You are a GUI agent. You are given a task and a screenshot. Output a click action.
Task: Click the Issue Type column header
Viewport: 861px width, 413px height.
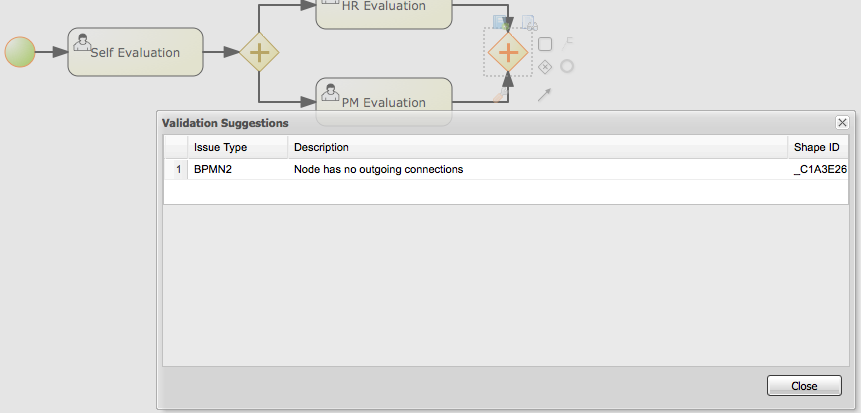[220, 147]
